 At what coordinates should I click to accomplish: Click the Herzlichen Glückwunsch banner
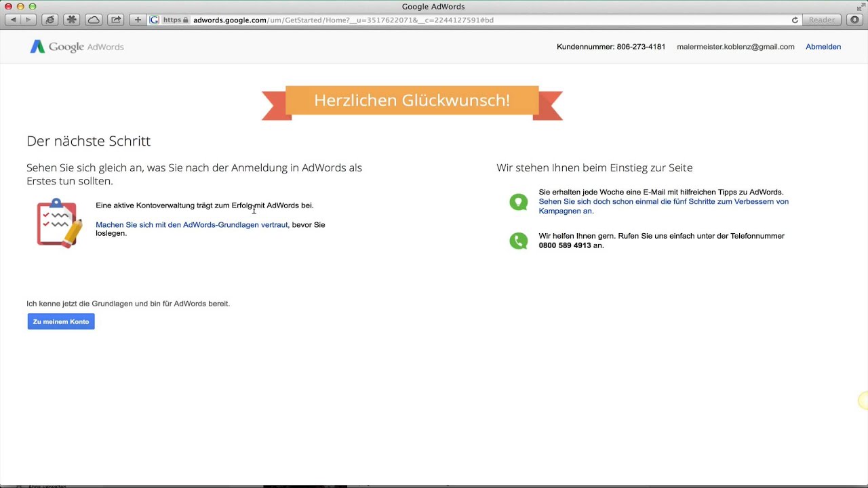(412, 102)
